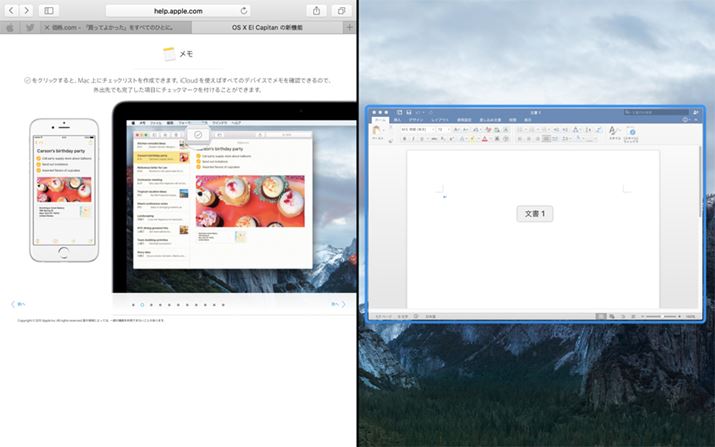This screenshot has width=715, height=447.
Task: Go to next slide with 次へ link
Action: 338,304
